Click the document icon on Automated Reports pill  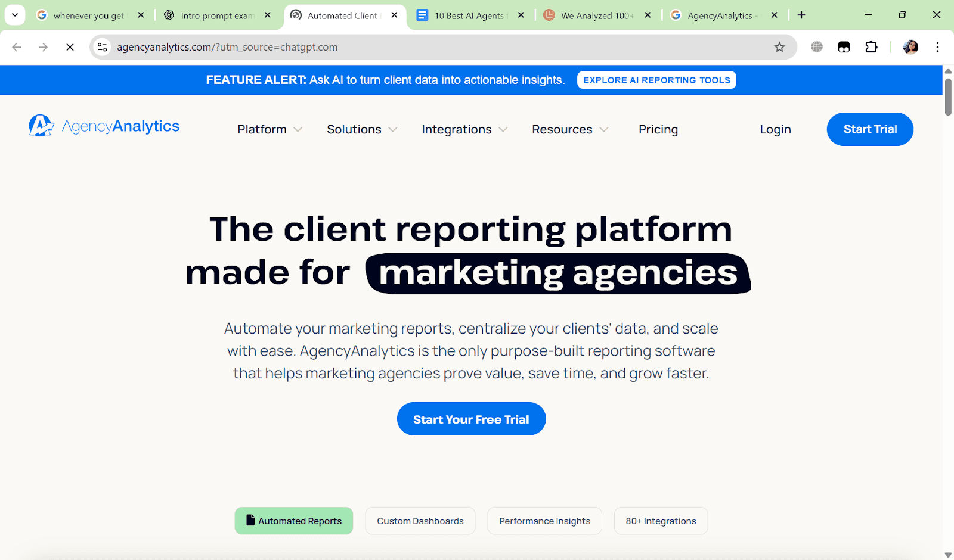pyautogui.click(x=250, y=520)
